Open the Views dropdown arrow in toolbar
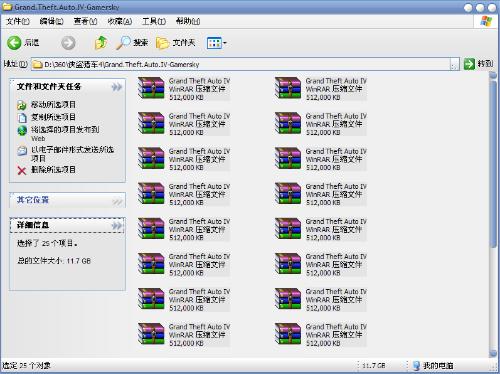500x374 pixels. tap(225, 43)
